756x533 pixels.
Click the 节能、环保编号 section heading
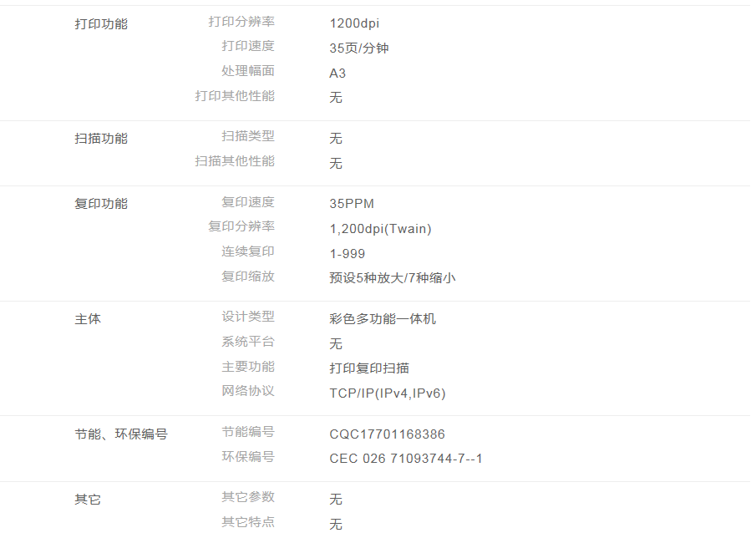point(121,434)
